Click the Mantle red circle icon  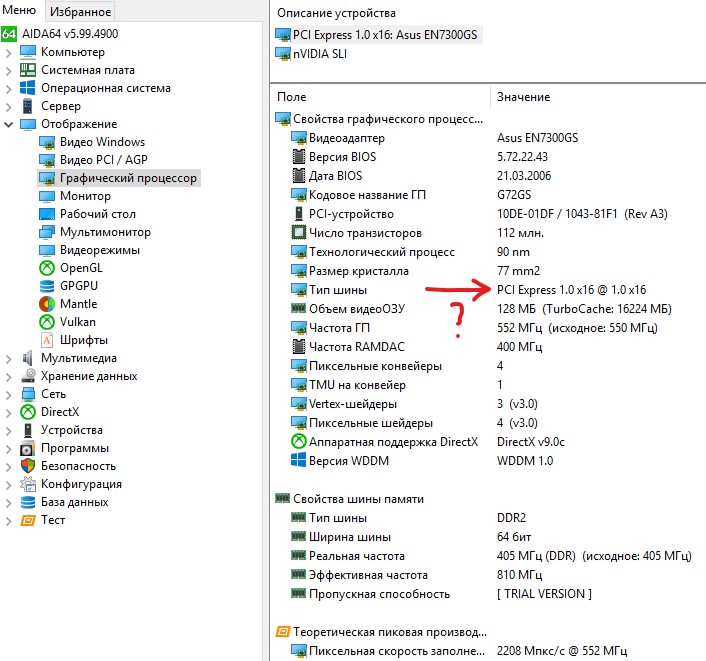(x=47, y=304)
